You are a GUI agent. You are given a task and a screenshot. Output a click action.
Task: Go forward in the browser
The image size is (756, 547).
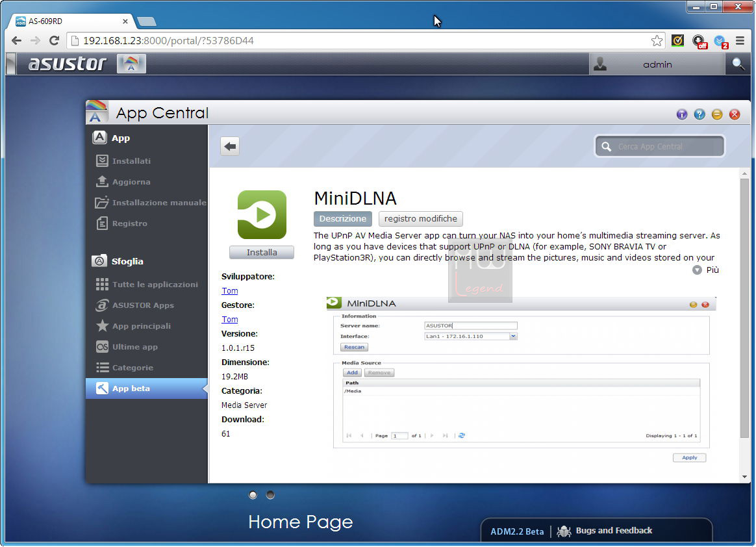(35, 40)
